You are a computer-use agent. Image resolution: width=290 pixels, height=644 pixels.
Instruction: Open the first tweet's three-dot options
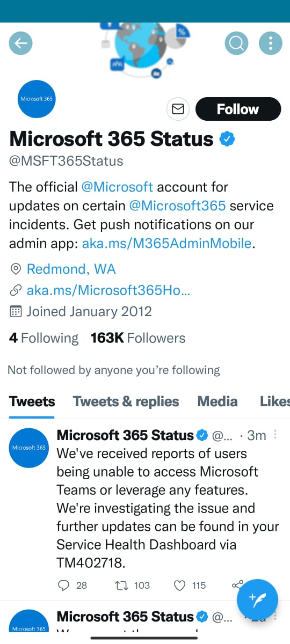276,435
